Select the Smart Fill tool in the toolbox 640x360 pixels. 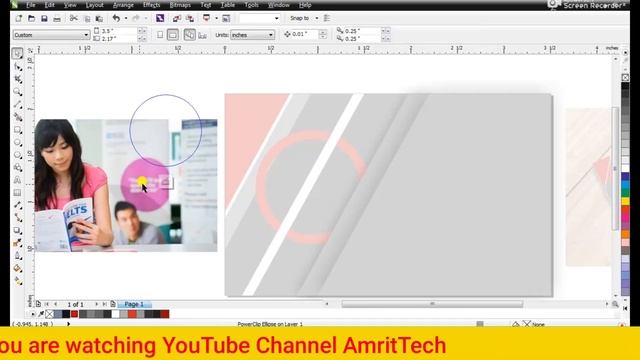click(x=18, y=117)
